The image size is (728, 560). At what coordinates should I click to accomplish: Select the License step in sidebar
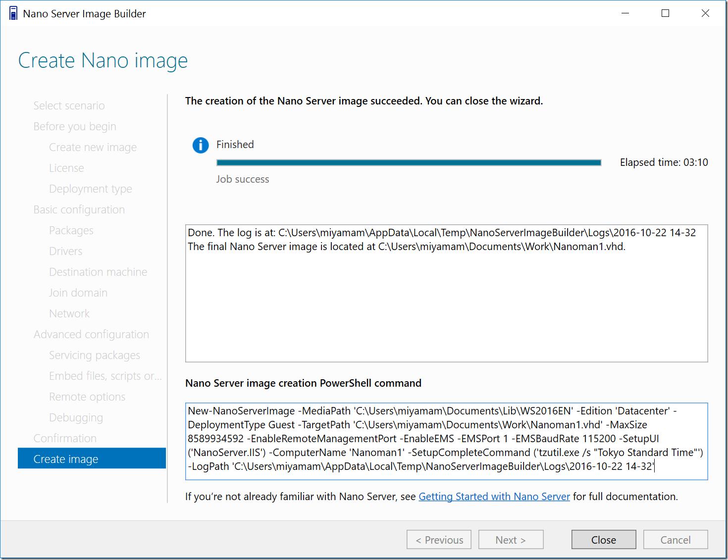coord(66,168)
